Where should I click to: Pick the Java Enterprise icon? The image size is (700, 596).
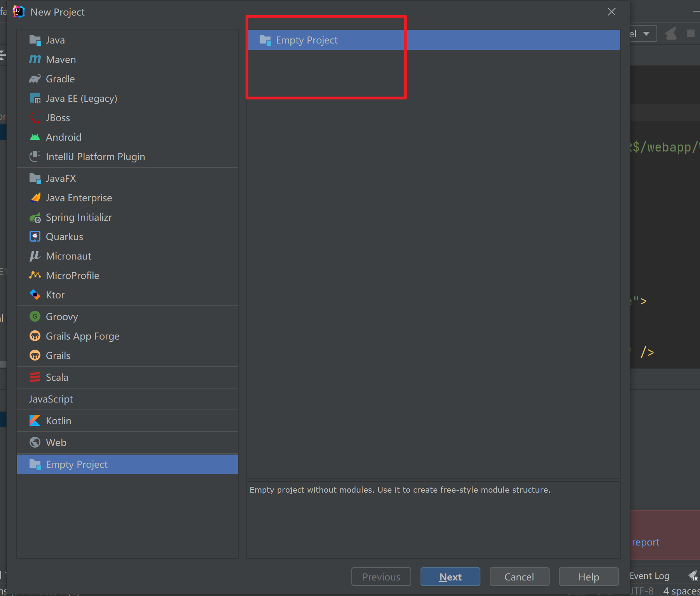35,197
